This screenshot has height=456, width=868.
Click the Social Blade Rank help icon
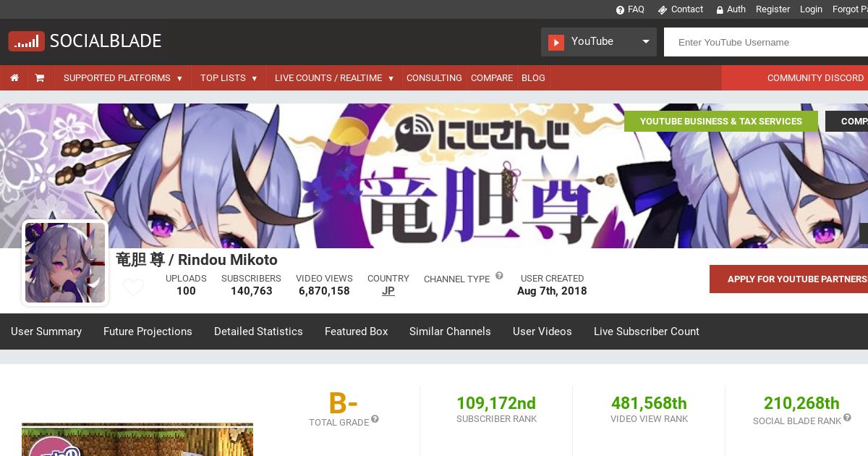pos(847,418)
